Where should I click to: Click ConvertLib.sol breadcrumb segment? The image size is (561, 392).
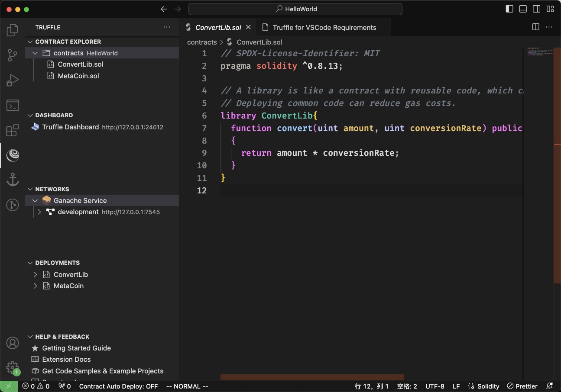[259, 42]
